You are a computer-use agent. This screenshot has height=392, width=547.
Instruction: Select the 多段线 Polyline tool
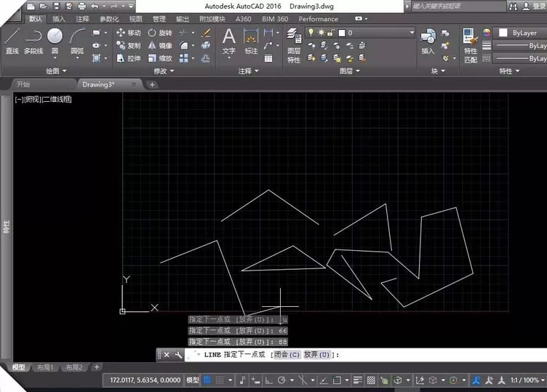coord(33,41)
